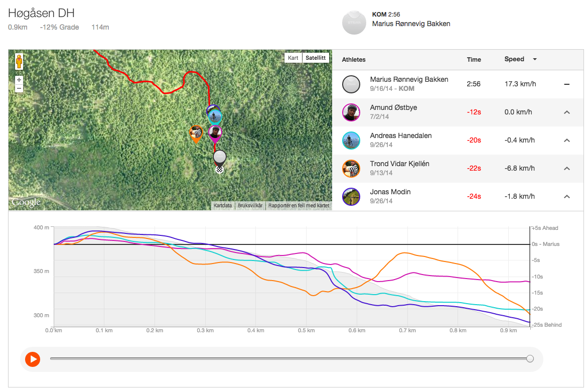
Task: Click the Athletes column header
Action: click(353, 60)
